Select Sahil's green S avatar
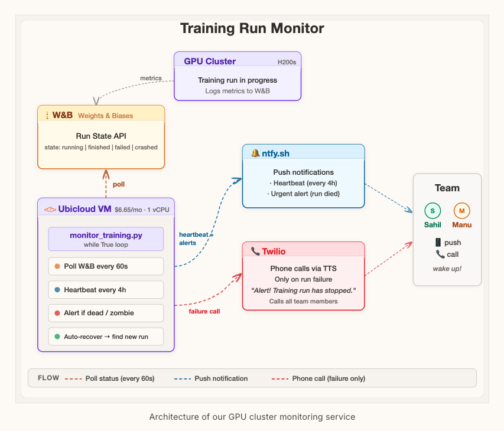The height and width of the screenshot is (431, 504). click(x=433, y=211)
